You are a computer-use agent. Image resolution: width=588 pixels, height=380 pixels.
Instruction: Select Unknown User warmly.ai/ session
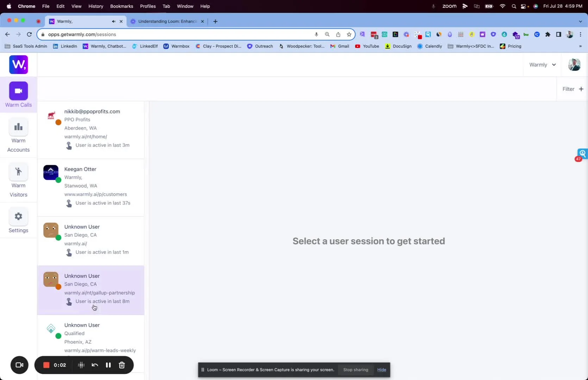tap(91, 241)
